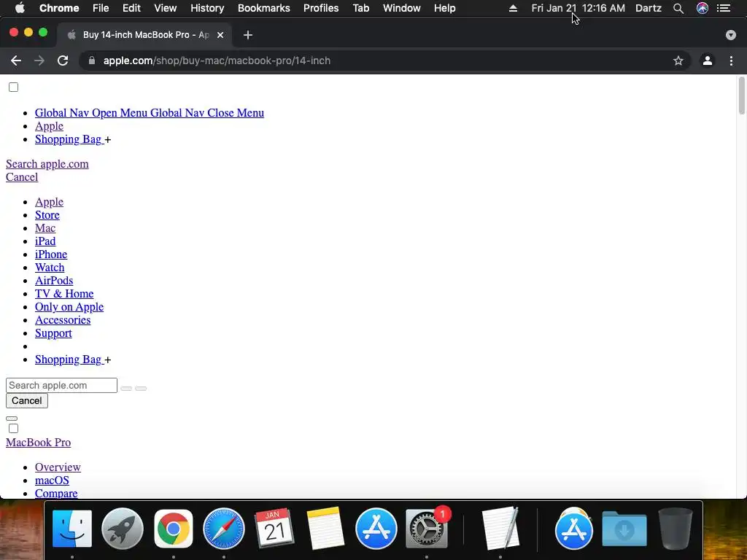
Task: Open Notes from the Dock
Action: point(325,529)
